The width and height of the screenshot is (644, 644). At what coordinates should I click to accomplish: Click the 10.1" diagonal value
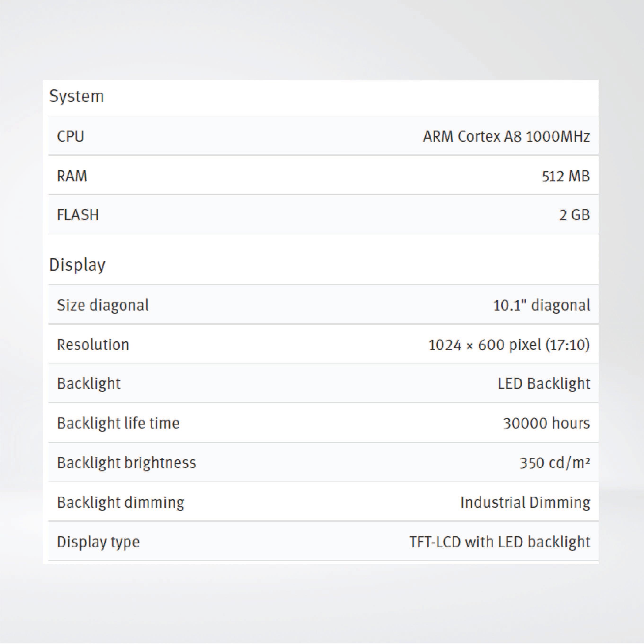541,305
